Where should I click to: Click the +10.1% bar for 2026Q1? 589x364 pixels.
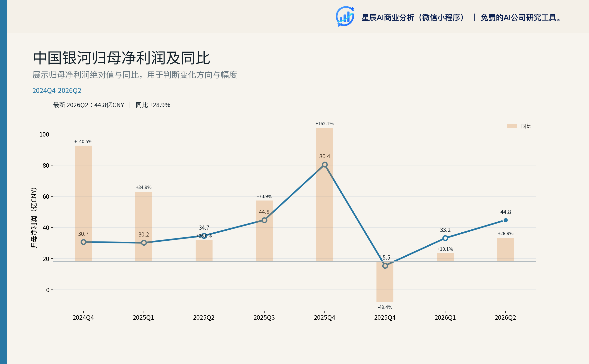pos(445,257)
